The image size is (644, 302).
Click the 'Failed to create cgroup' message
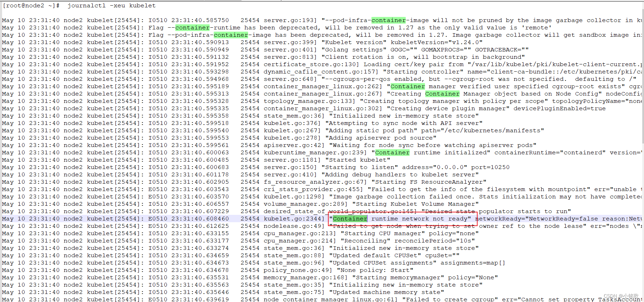coord(450,299)
